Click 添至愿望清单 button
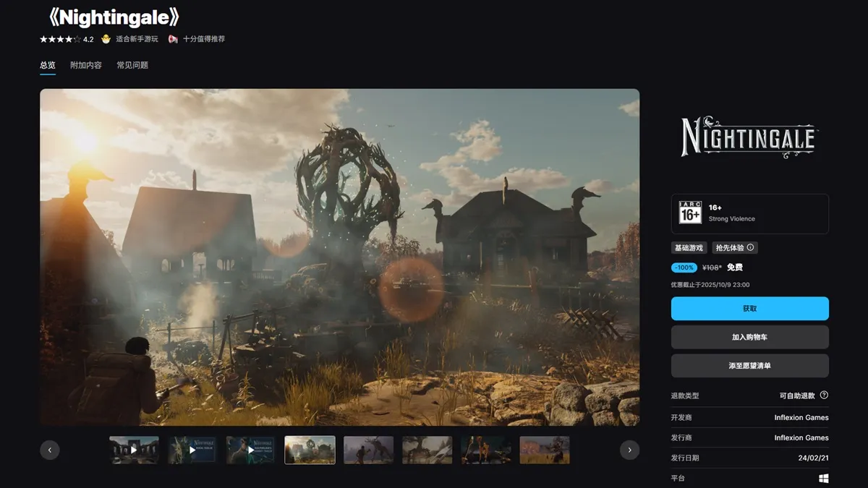The width and height of the screenshot is (868, 488). click(749, 366)
